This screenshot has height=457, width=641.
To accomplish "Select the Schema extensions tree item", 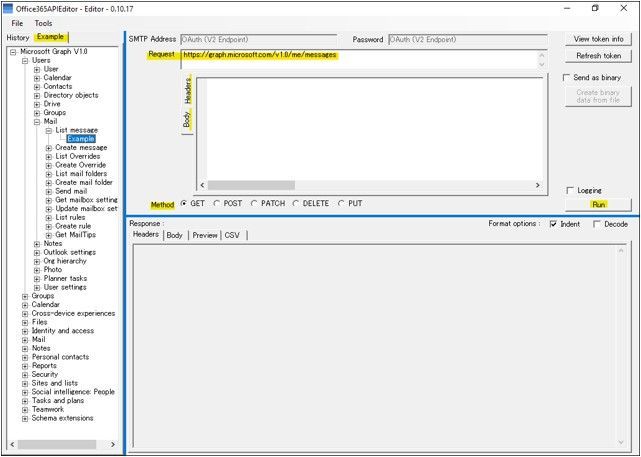I will click(63, 418).
